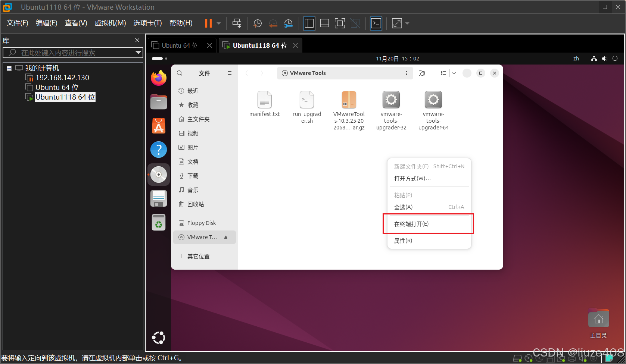
Task: Revert the VM to its last snapshot
Action: tap(273, 23)
